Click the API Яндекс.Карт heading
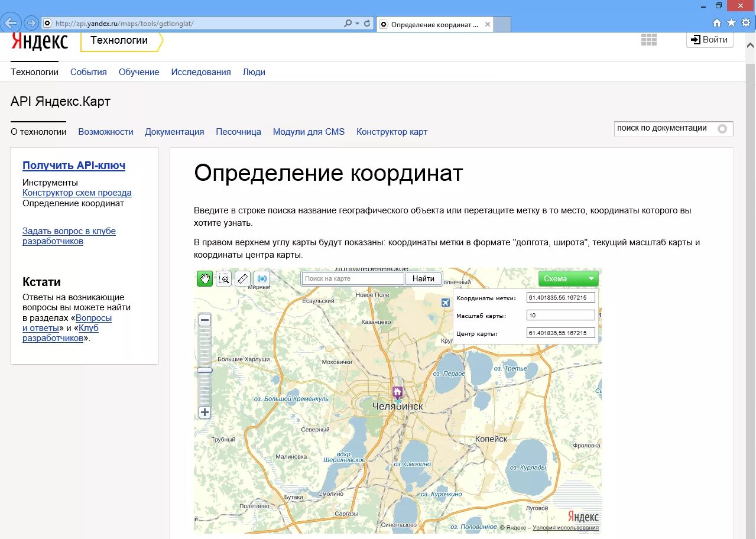Screen dimensions: 756x539 [60, 102]
